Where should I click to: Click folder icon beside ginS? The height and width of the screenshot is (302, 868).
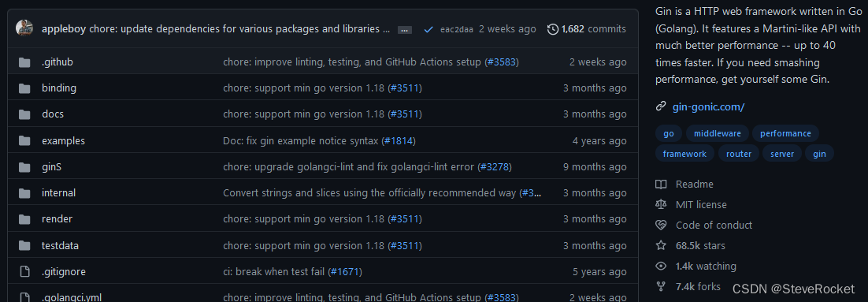(x=24, y=167)
